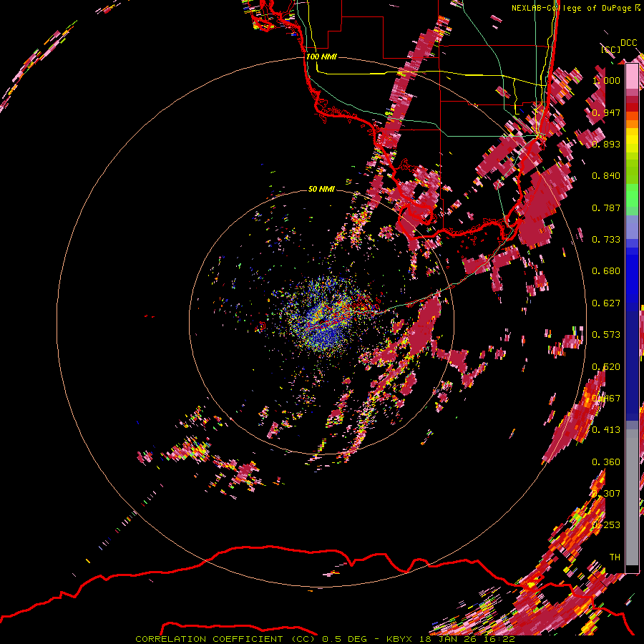The image size is (644, 644).
Task: Click the 0.733 scale value
Action: (x=606, y=240)
